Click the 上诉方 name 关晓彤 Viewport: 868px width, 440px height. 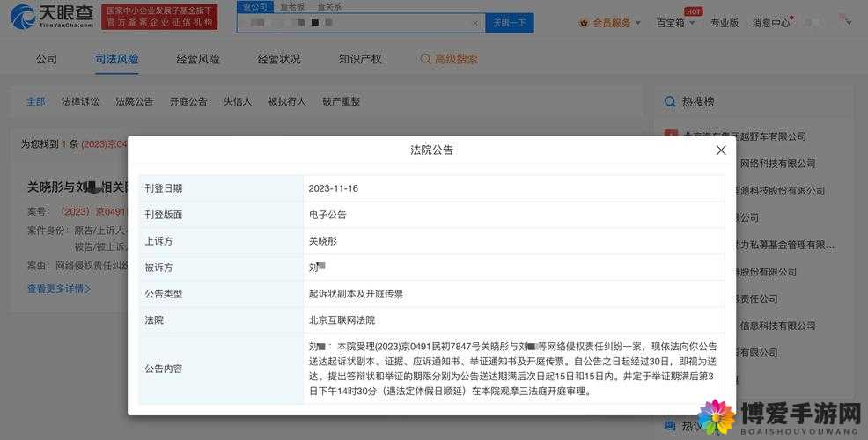click(323, 241)
